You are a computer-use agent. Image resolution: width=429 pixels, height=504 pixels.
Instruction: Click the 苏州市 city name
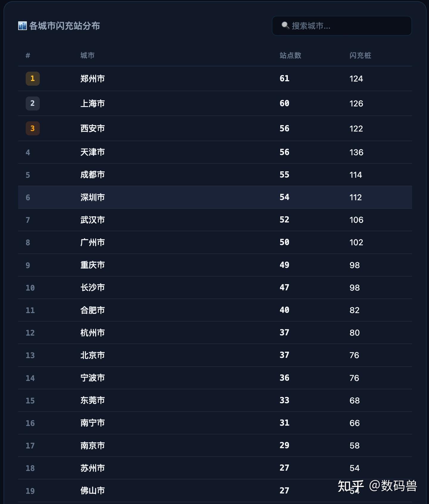click(92, 468)
